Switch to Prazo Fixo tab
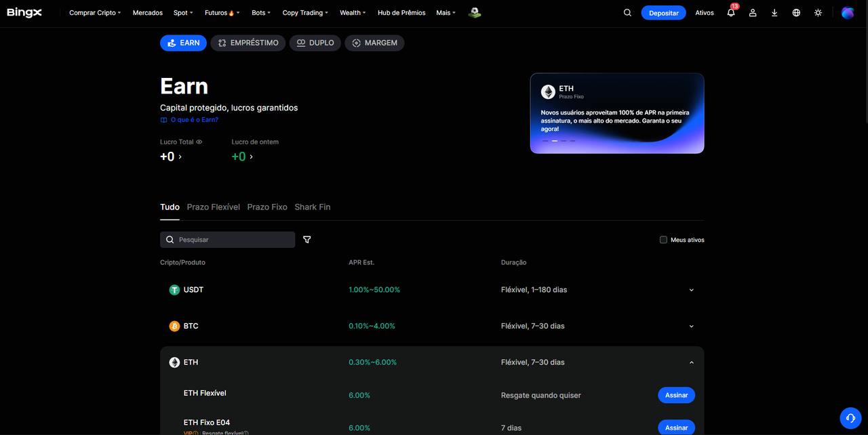This screenshot has height=435, width=868. pos(267,207)
